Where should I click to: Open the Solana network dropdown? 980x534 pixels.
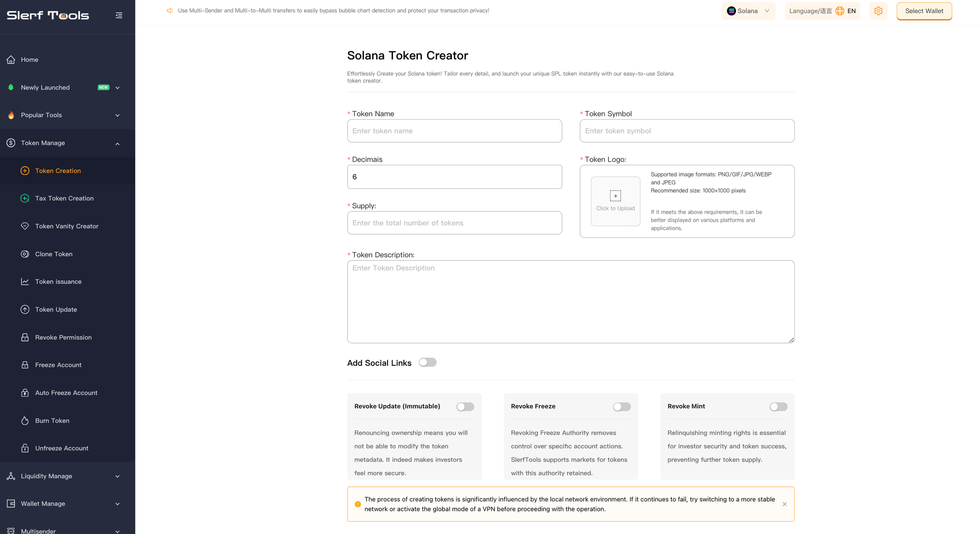748,11
